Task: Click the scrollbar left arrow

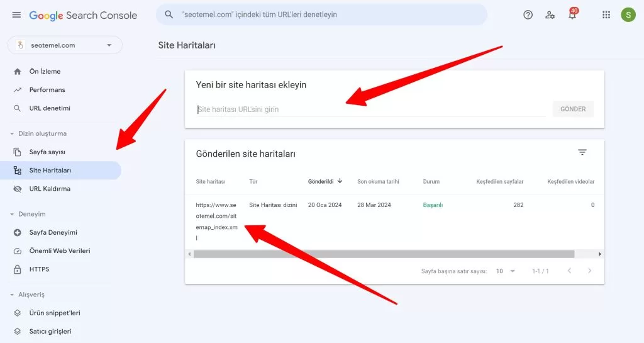Action: coord(189,254)
